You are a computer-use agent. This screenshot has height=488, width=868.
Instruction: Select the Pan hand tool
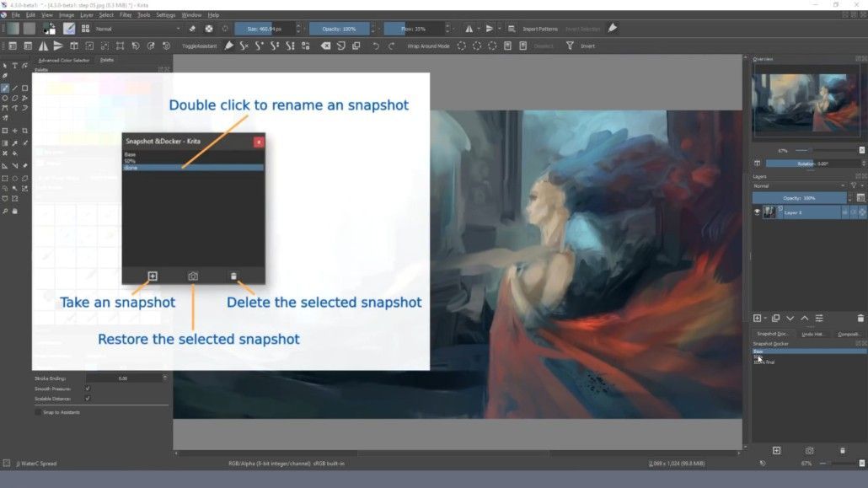pos(15,211)
